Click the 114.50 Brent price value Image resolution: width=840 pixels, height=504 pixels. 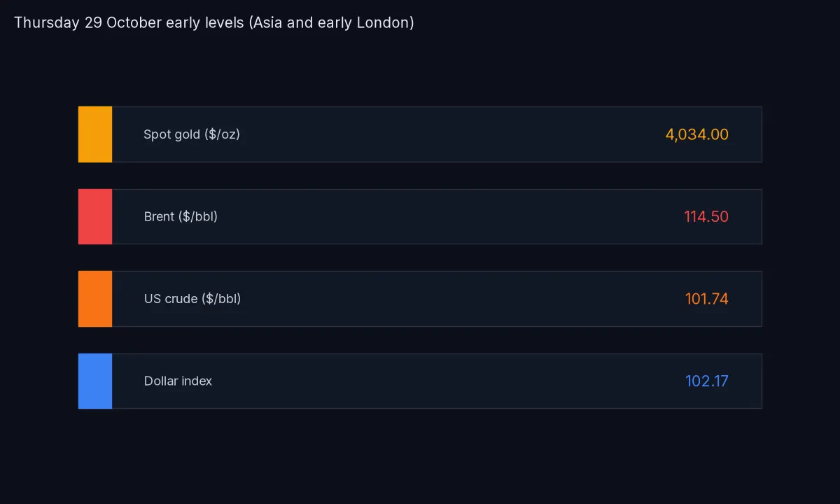tap(706, 217)
